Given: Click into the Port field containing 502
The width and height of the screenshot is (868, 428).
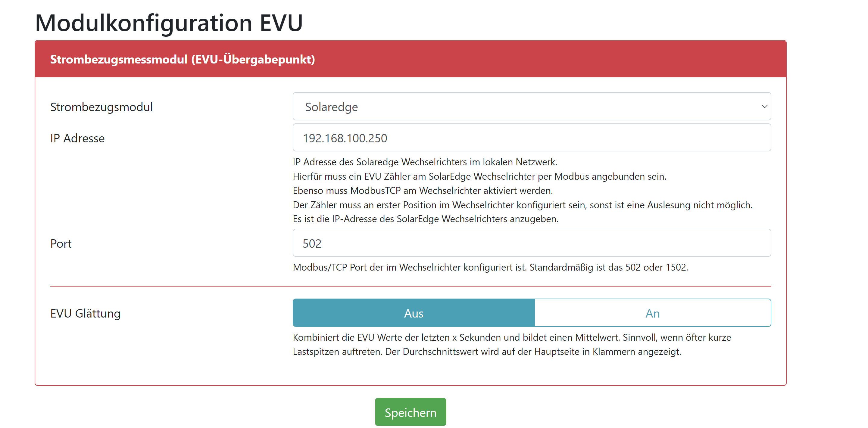Looking at the screenshot, I should (531, 243).
